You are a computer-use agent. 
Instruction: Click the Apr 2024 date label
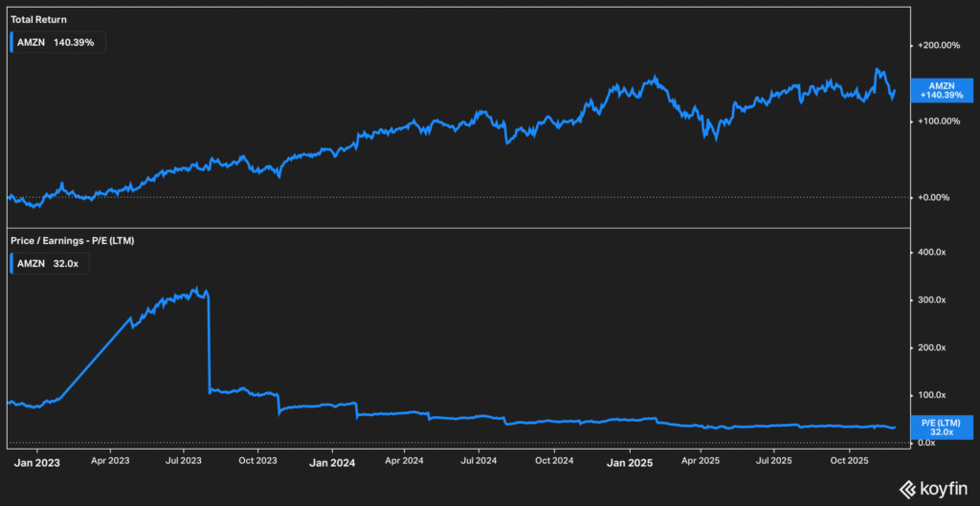click(405, 460)
